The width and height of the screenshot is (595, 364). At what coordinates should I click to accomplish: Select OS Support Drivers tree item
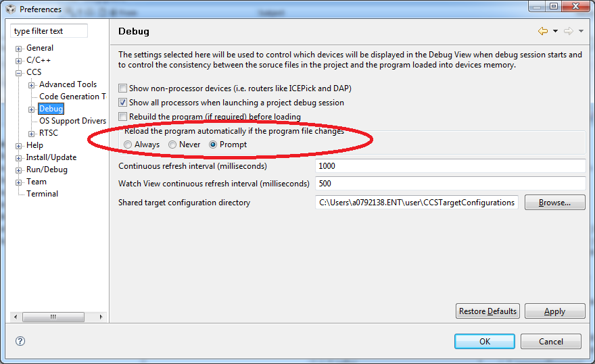coord(72,121)
